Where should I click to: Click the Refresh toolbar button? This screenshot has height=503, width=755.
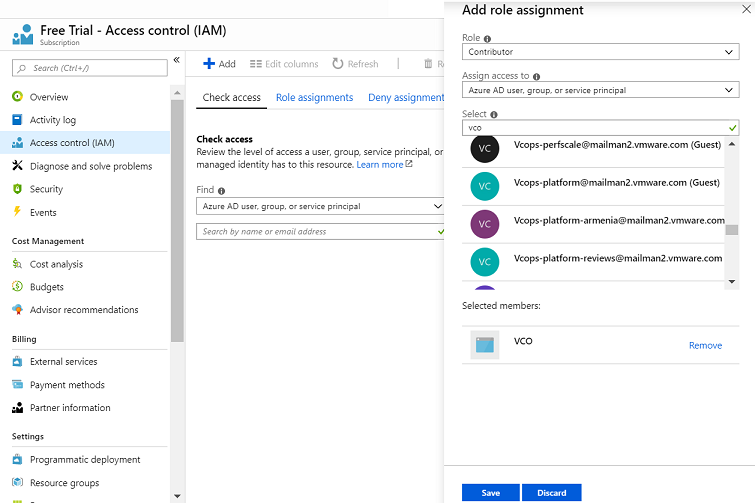point(355,64)
